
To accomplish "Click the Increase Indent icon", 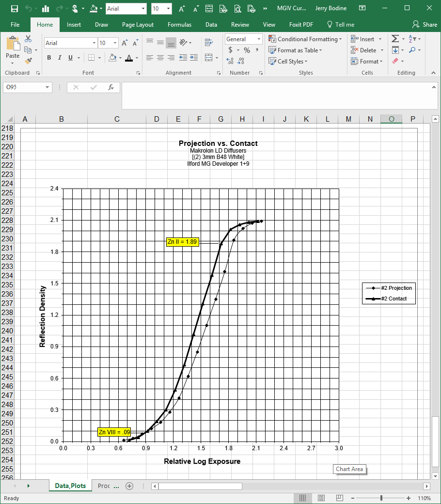I will click(x=194, y=58).
